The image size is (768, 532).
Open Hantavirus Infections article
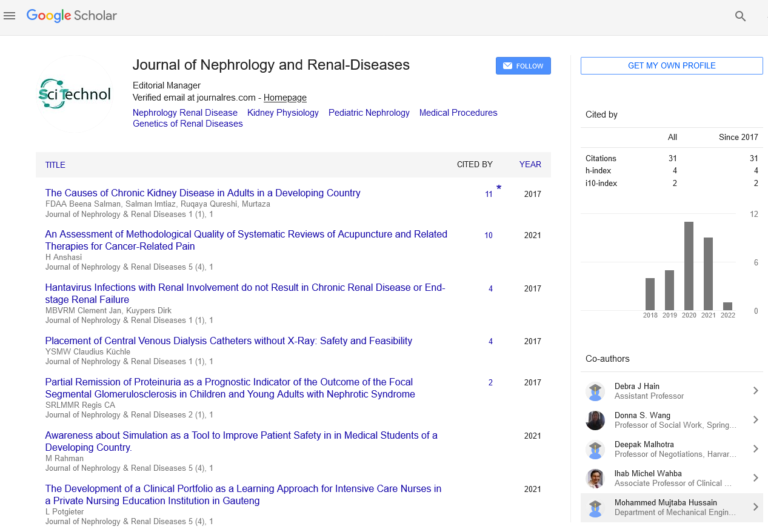point(245,293)
